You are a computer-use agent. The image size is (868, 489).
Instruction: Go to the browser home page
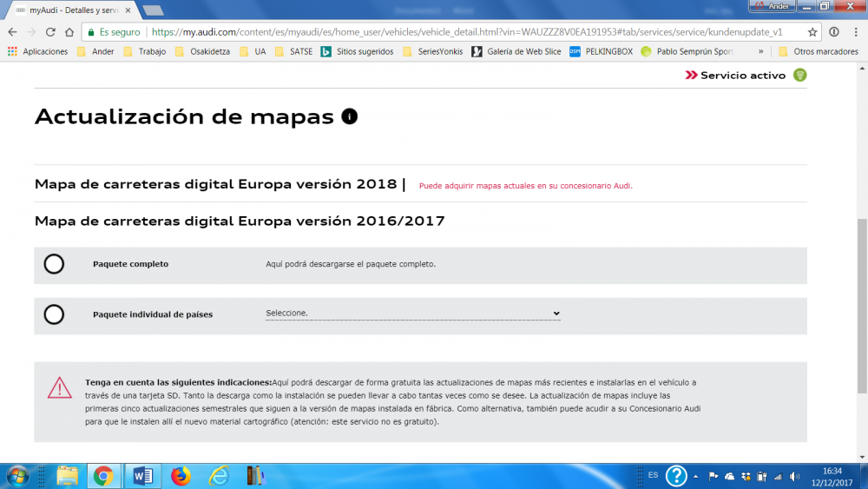(69, 32)
